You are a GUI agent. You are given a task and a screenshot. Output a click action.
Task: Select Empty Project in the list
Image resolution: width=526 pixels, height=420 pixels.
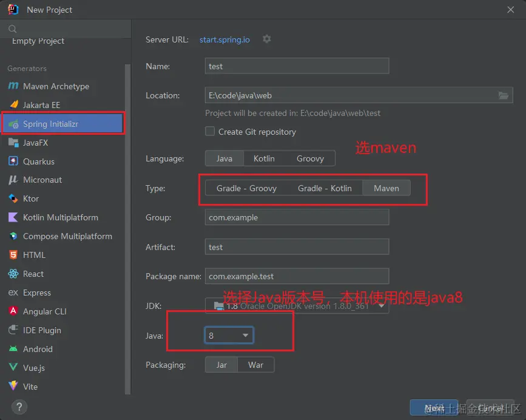click(38, 41)
